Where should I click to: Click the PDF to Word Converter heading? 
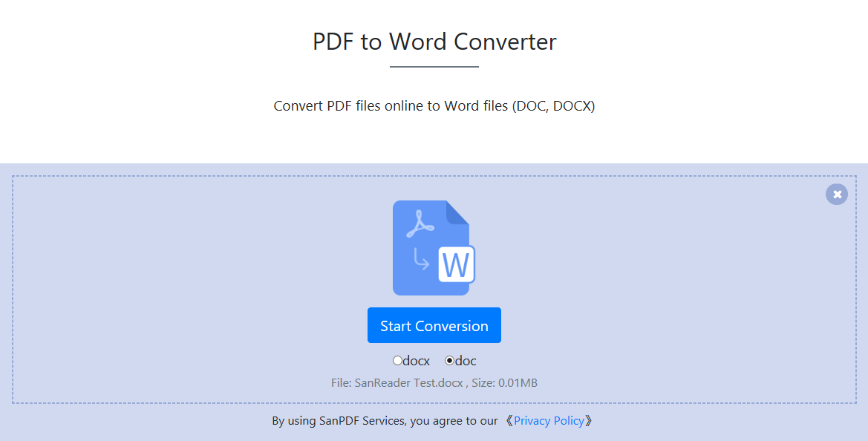(434, 42)
